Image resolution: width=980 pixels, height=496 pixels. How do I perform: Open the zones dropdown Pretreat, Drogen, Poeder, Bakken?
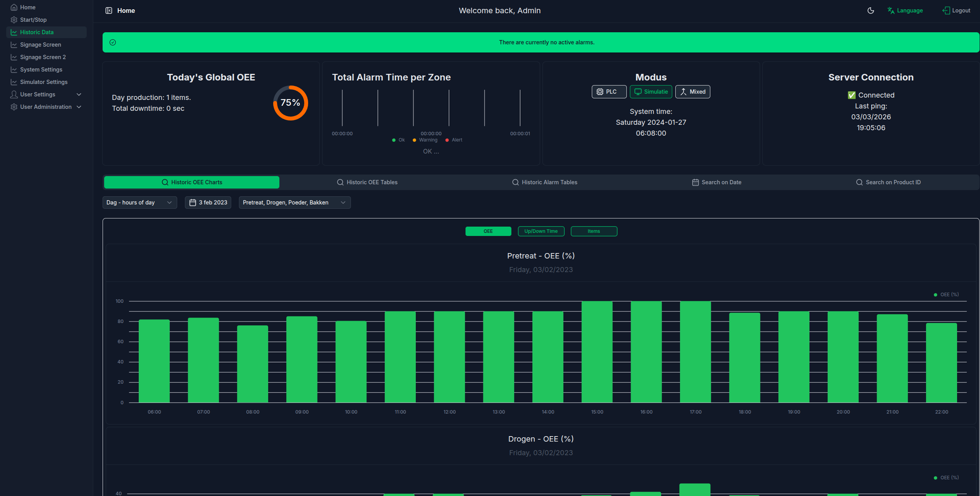coord(295,203)
